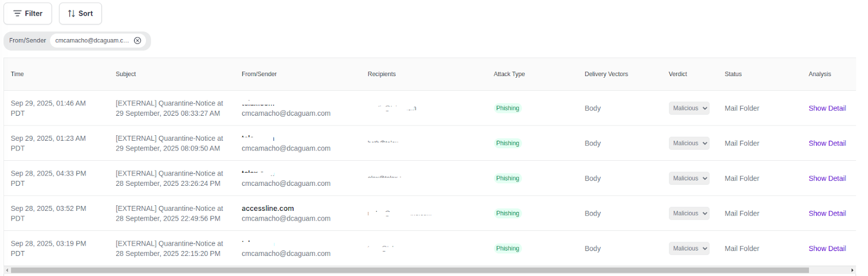868x276 pixels.
Task: Click the Time column header
Action: tap(17, 74)
